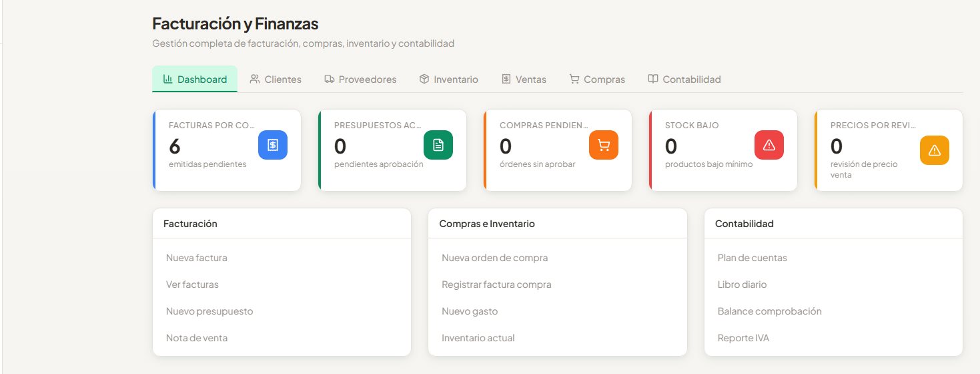Go to the Inventario tab
Screen dimensions: 980x374
pos(448,79)
